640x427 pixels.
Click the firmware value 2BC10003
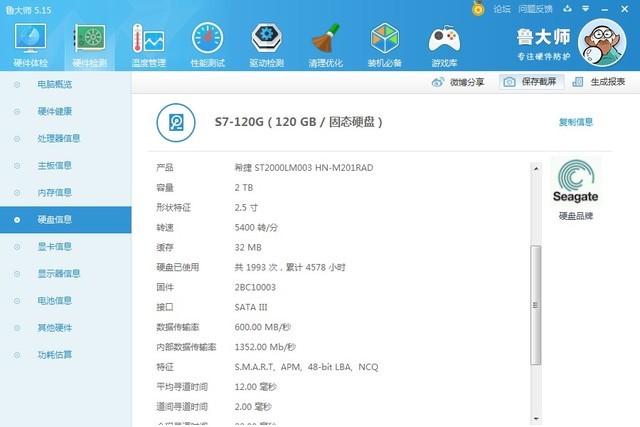(255, 287)
